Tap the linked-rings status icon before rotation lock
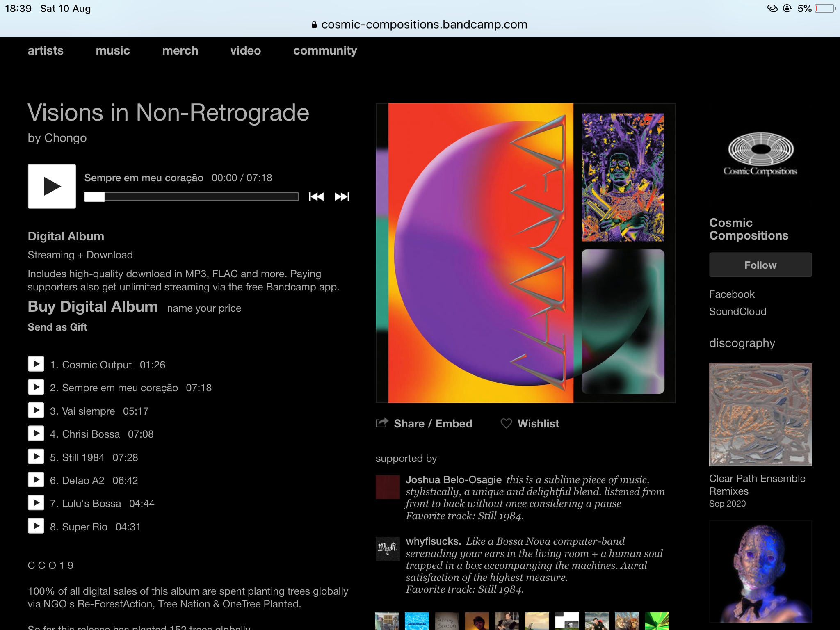This screenshot has height=630, width=840. [x=772, y=9]
